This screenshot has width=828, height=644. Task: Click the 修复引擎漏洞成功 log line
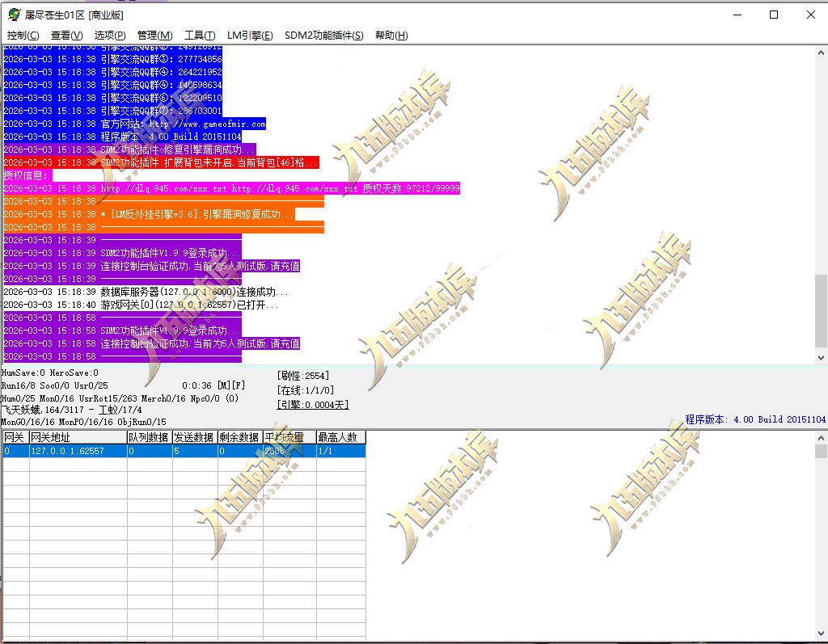[x=130, y=149]
